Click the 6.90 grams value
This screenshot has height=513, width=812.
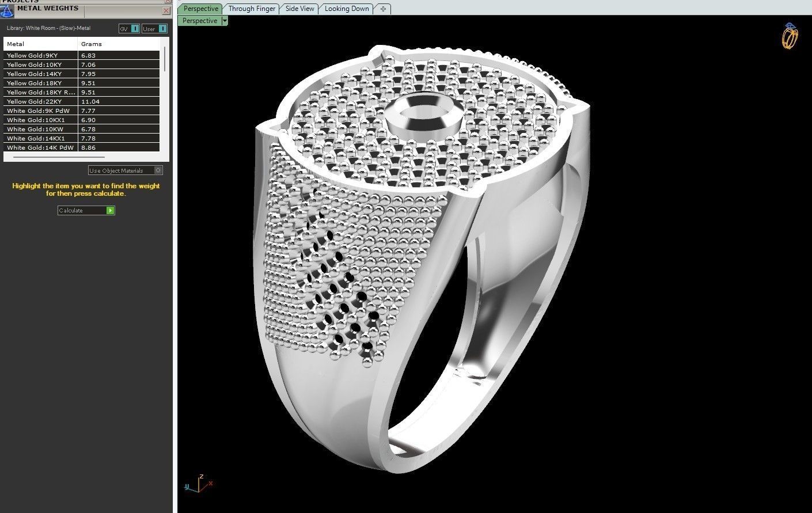point(88,120)
